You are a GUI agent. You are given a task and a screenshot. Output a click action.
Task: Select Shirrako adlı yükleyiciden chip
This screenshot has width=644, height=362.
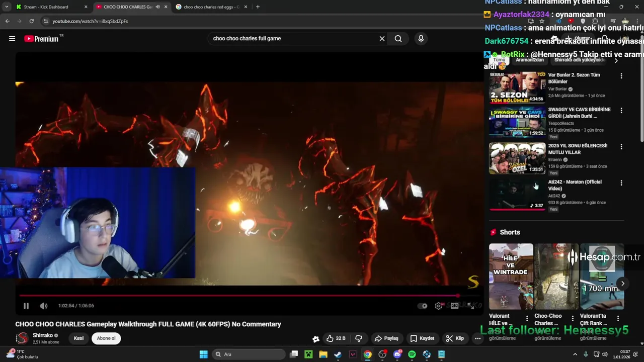(580, 60)
